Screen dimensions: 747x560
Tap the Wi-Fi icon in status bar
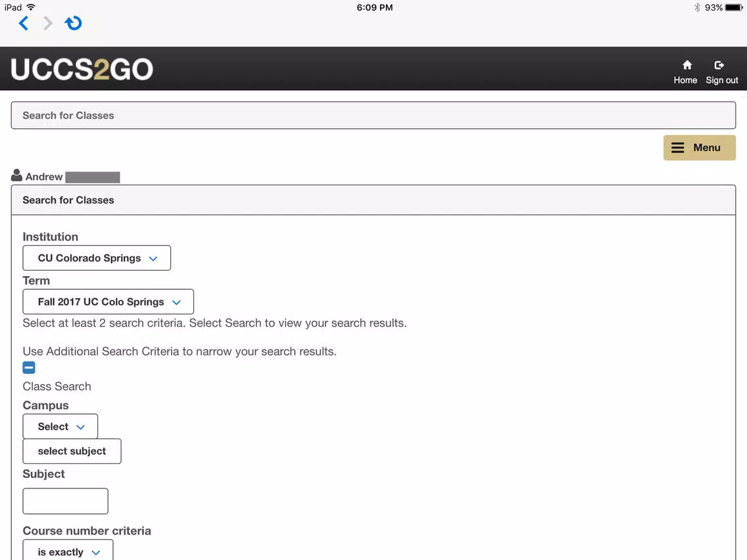(x=31, y=7)
